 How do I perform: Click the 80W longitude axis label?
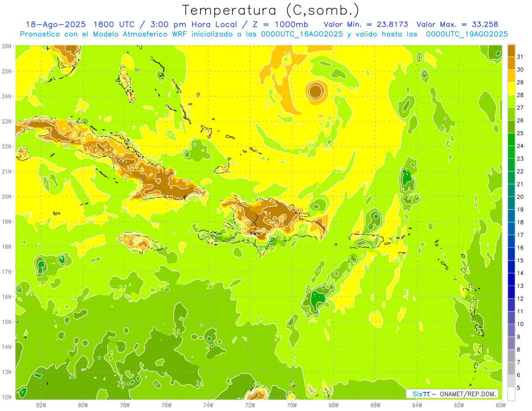tap(83, 405)
